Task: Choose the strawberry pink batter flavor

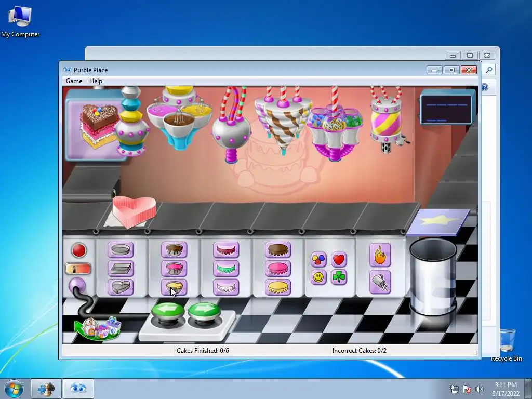Action: [174, 269]
